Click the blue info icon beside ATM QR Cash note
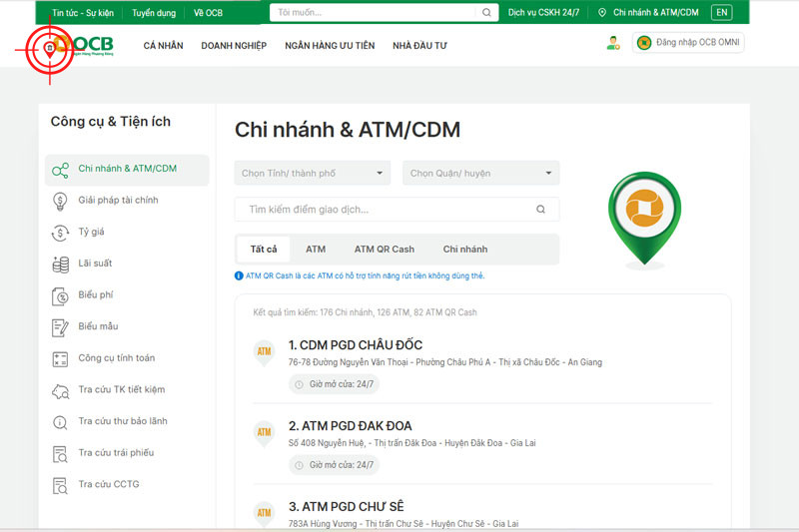 click(x=239, y=275)
